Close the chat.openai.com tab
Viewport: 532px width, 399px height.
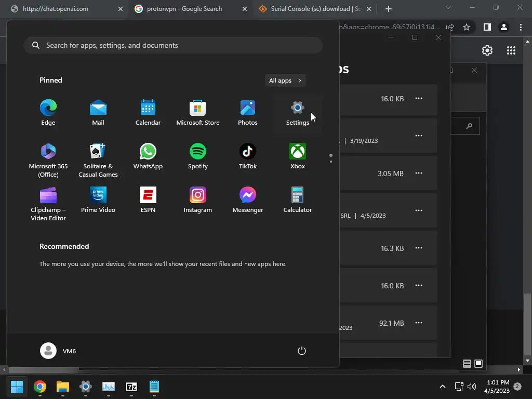pos(121,9)
